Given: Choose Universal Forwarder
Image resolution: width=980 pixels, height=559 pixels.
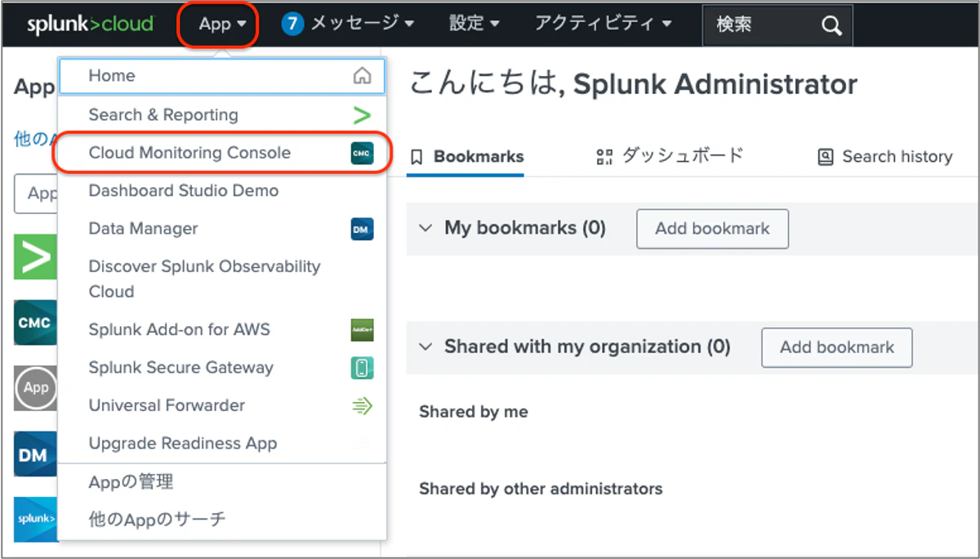Looking at the screenshot, I should pos(222,405).
